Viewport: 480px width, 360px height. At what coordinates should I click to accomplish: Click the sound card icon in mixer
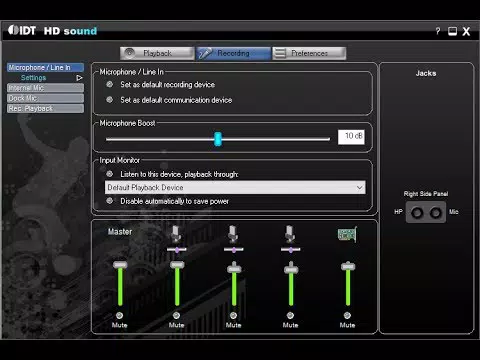(347, 234)
